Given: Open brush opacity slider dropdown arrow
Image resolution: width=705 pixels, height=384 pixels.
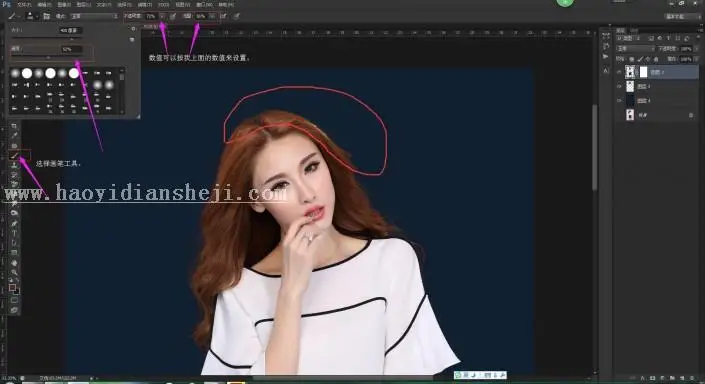Looking at the screenshot, I should 162,16.
